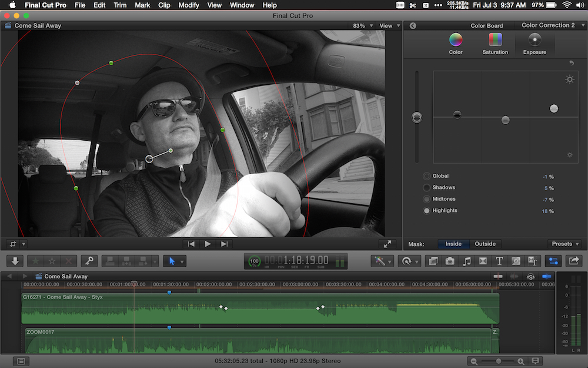This screenshot has height=368, width=588.
Task: Open the transform tool dropdown below viewer
Action: pyautogui.click(x=24, y=244)
